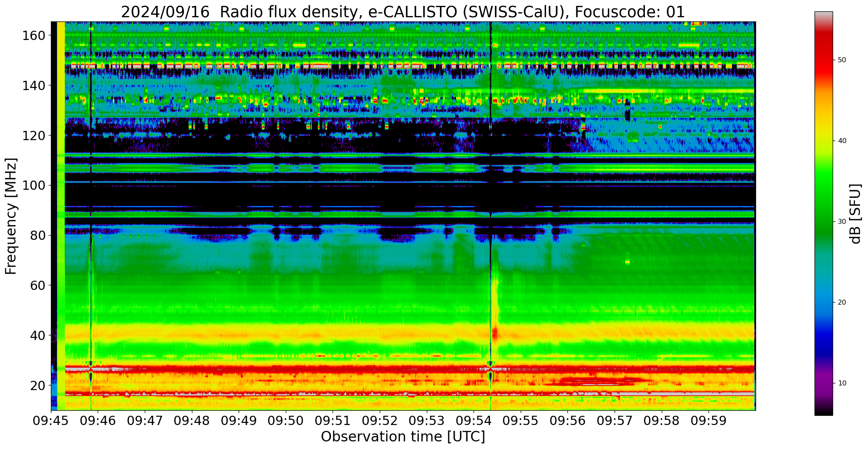Click the 09:55 time tick label
Image resolution: width=868 pixels, height=449 pixels.
[x=521, y=421]
